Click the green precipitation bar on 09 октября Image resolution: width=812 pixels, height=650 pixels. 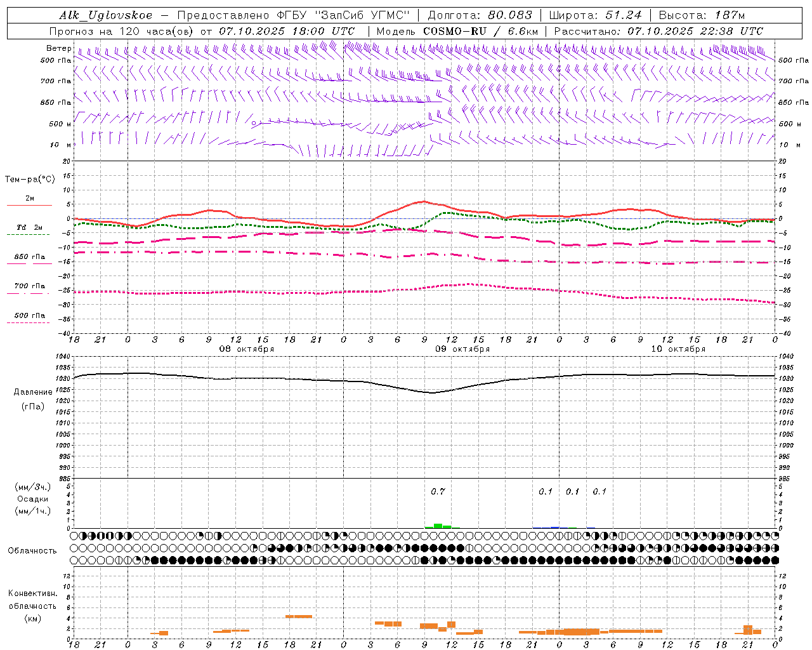(438, 526)
